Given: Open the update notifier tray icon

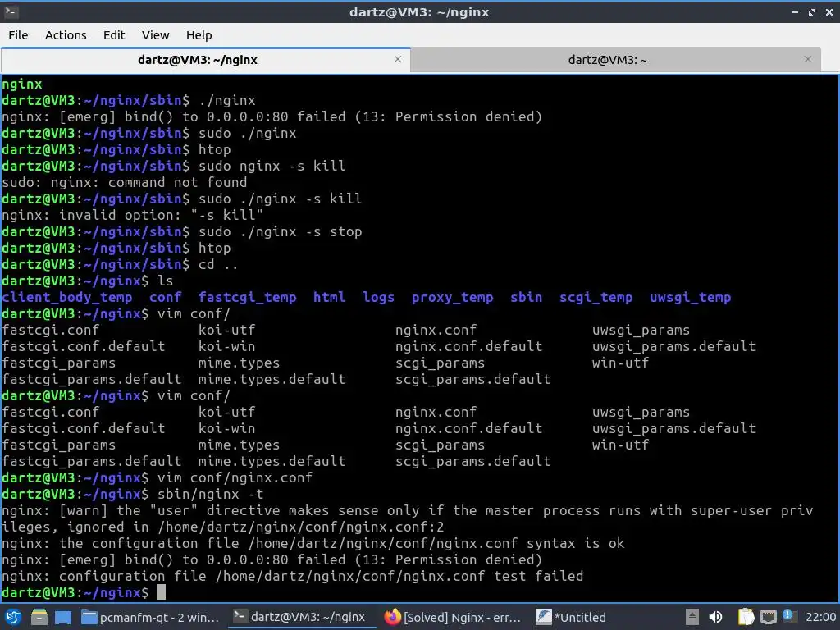Looking at the screenshot, I should [x=788, y=615].
